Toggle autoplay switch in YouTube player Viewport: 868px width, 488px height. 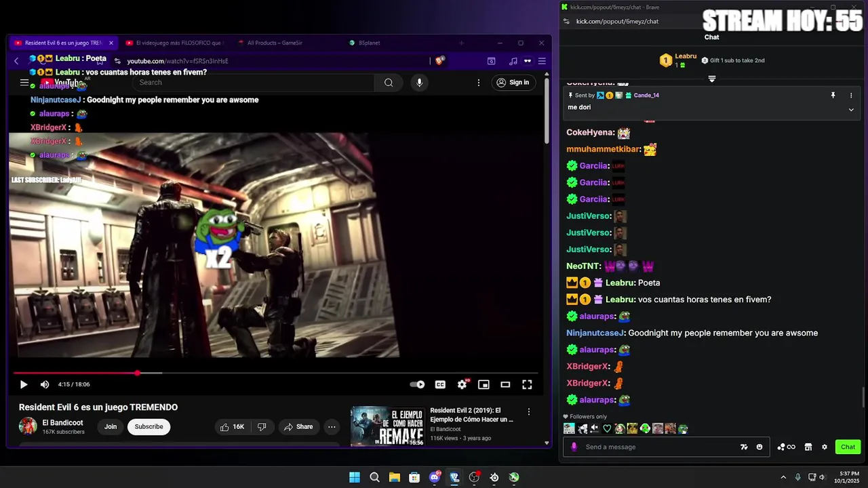pos(417,384)
